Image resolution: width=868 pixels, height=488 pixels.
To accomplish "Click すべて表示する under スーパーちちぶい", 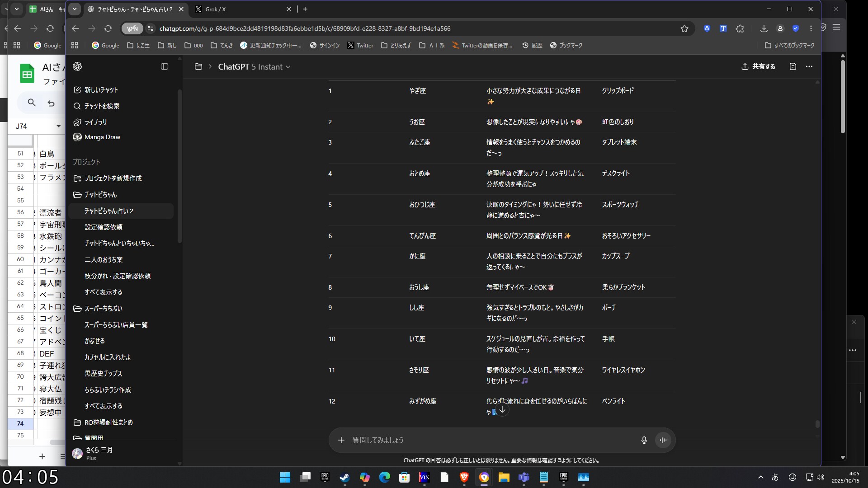I will point(104,406).
